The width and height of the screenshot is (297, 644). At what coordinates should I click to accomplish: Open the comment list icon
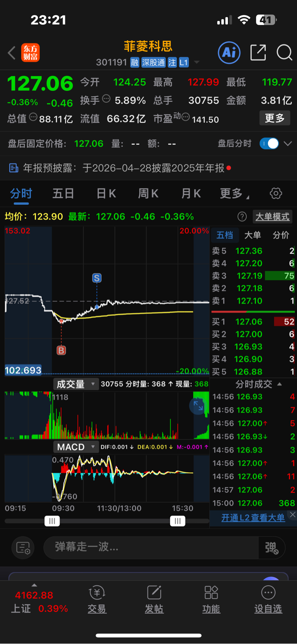tap(23, 548)
